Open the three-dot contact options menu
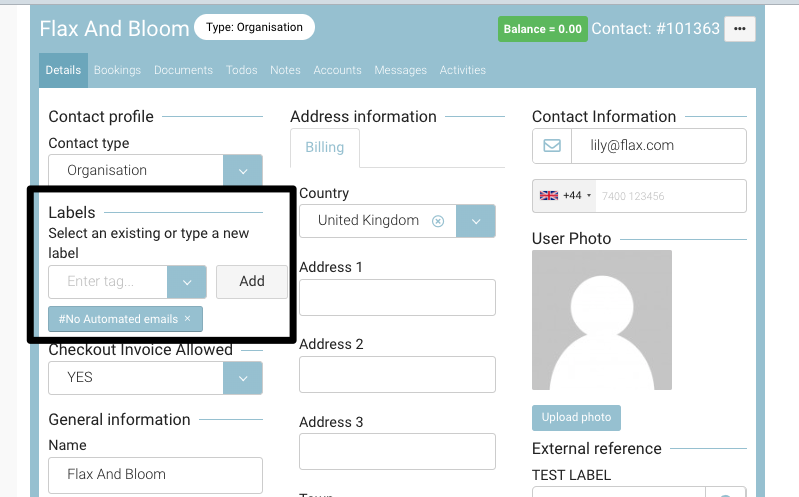 point(739,29)
